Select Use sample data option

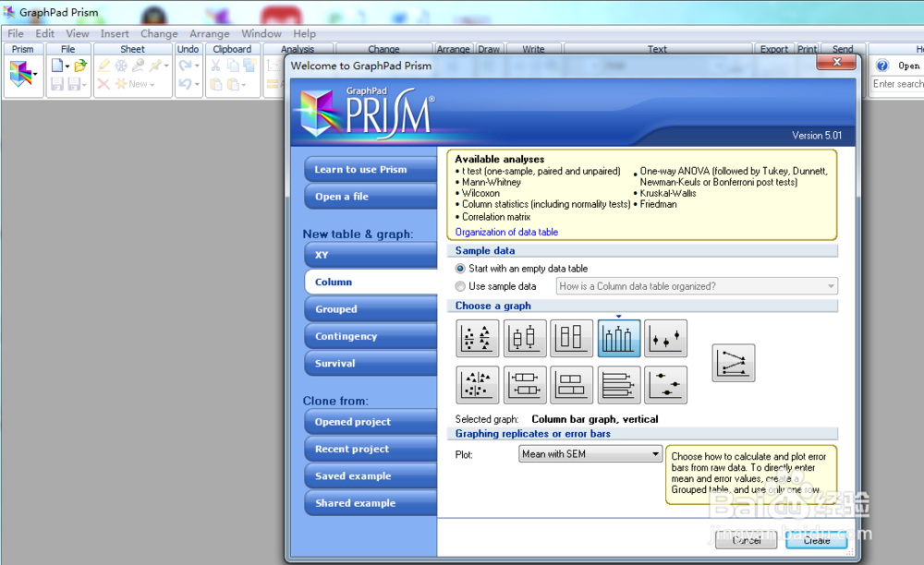coord(460,286)
